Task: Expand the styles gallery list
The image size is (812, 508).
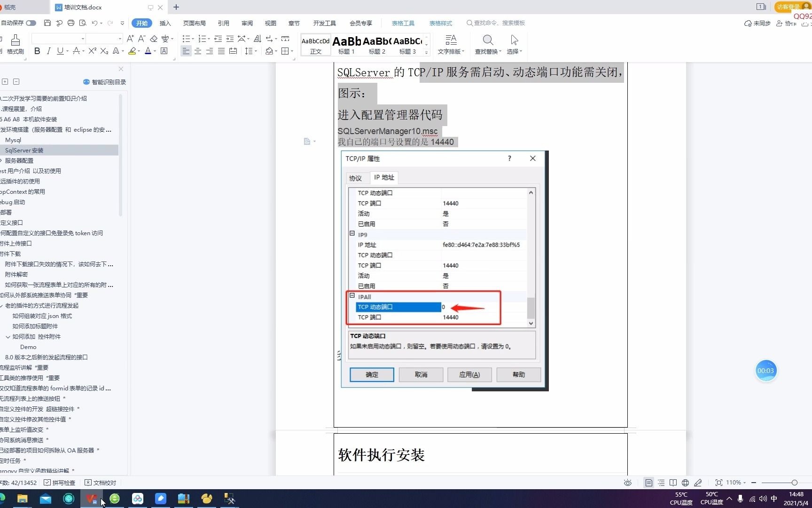Action: pos(427,53)
